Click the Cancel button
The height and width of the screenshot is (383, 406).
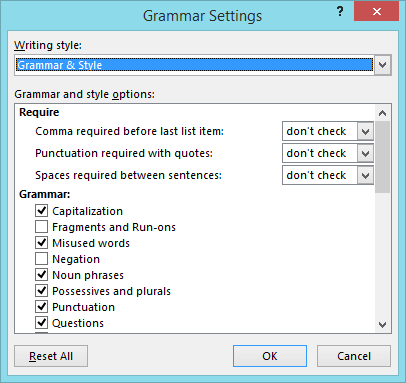[354, 356]
